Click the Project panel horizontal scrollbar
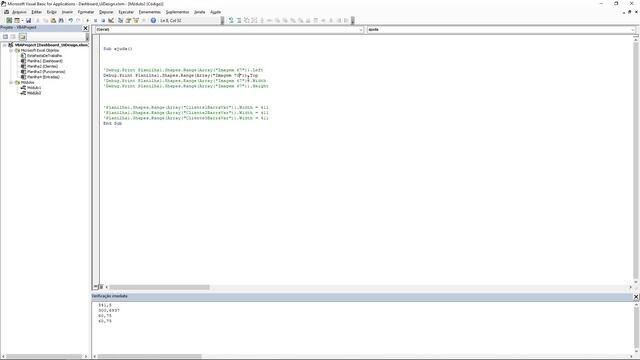Viewport: 640px width, 360px height. pyautogui.click(x=44, y=356)
